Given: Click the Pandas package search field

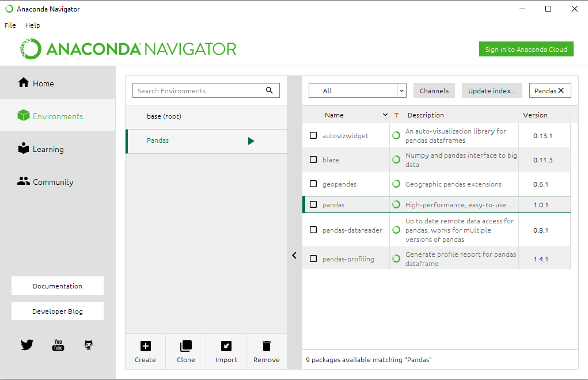Looking at the screenshot, I should (550, 90).
